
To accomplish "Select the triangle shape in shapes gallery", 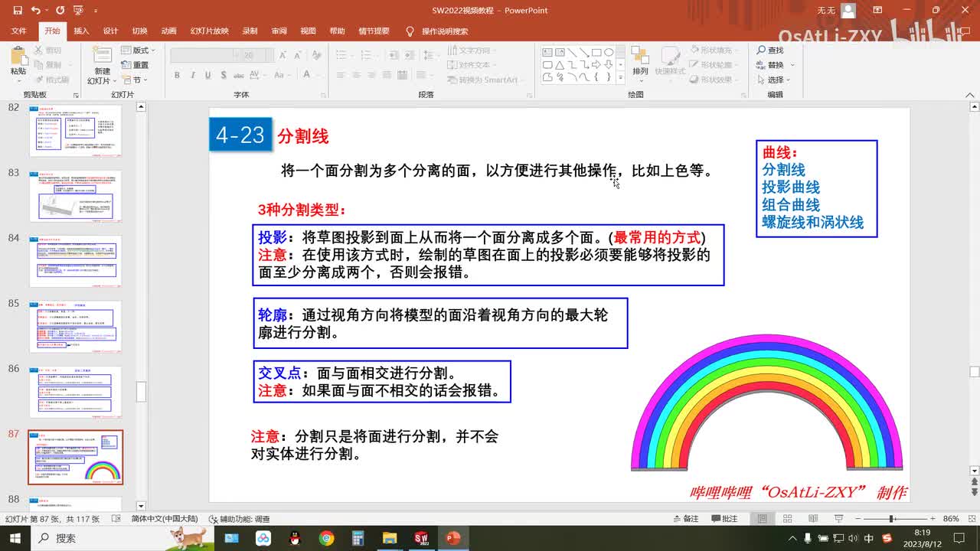I will (560, 65).
